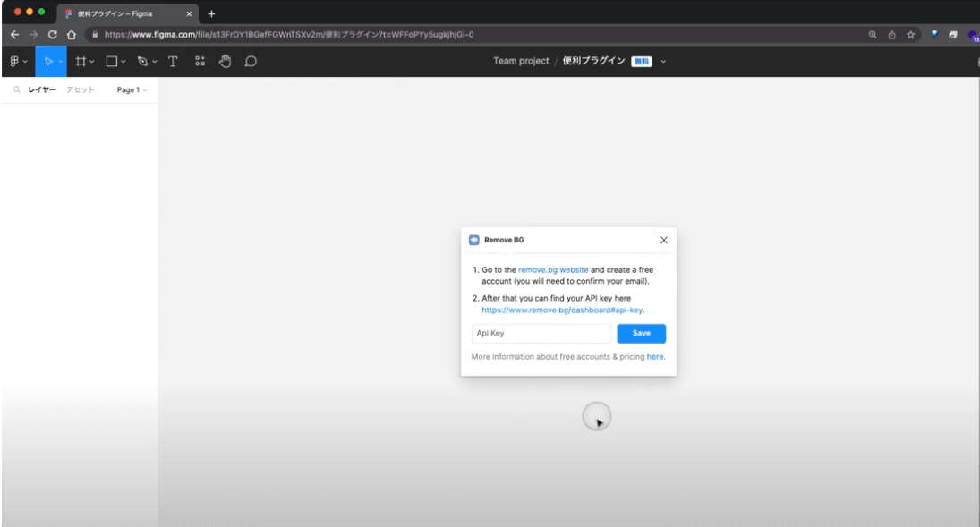
Task: Open the browser home page
Action: [x=72, y=34]
